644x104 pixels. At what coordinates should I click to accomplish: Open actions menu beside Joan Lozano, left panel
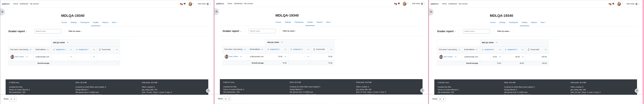click(27, 57)
